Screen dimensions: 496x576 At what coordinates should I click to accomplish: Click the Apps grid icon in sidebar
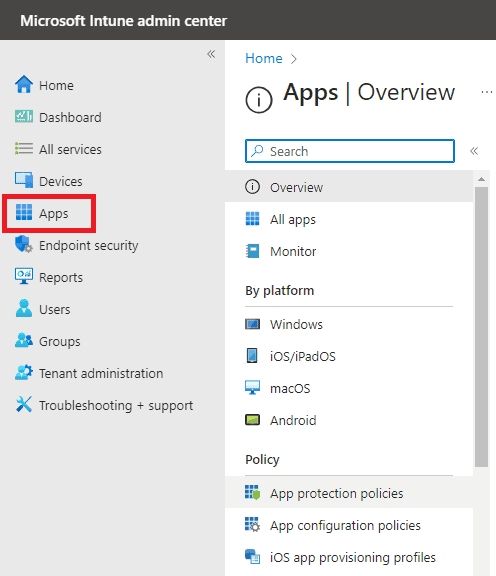24,212
